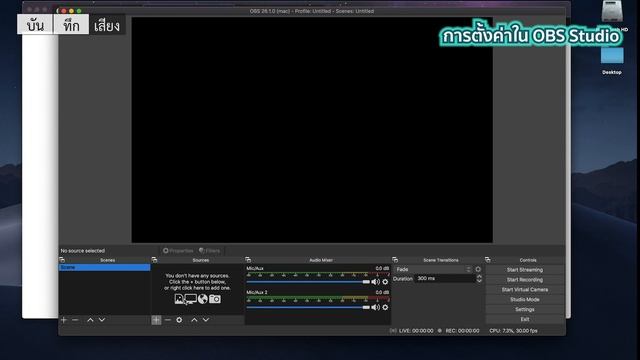Click the Mic/Aux 0.0 dB level text
Image resolution: width=640 pixels, height=360 pixels.
point(382,269)
